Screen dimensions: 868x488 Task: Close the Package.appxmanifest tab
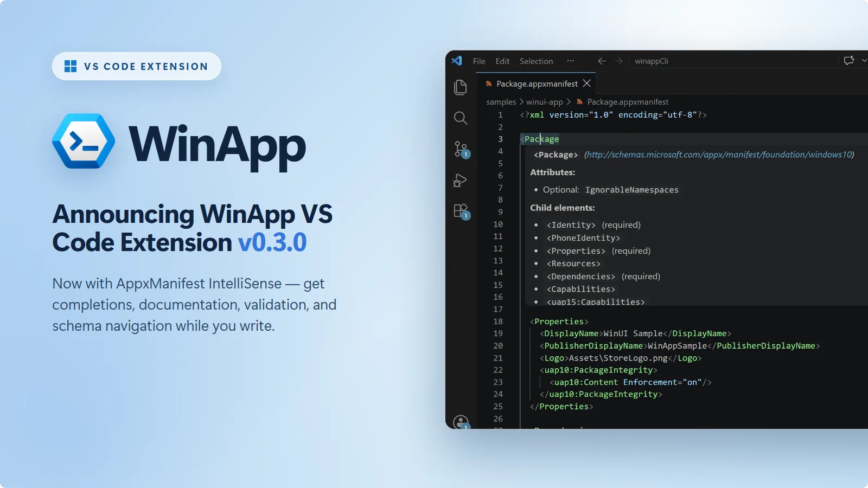coord(586,84)
